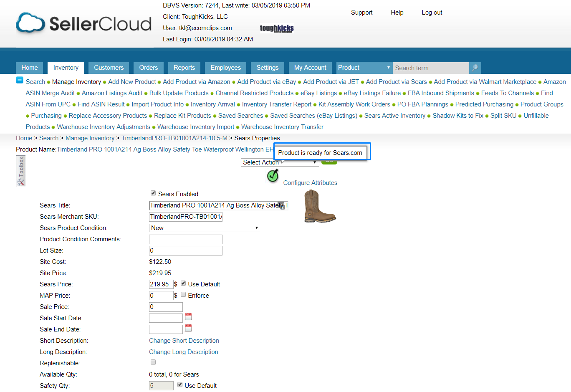This screenshot has width=571, height=392.
Task: Click the Timberland PRO product name link
Action: pyautogui.click(x=165, y=149)
